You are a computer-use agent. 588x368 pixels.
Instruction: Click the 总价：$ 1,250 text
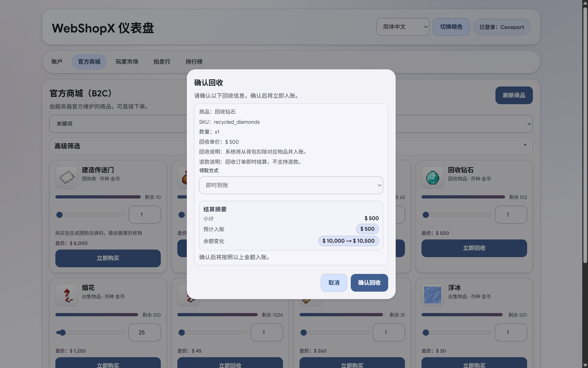click(71, 351)
